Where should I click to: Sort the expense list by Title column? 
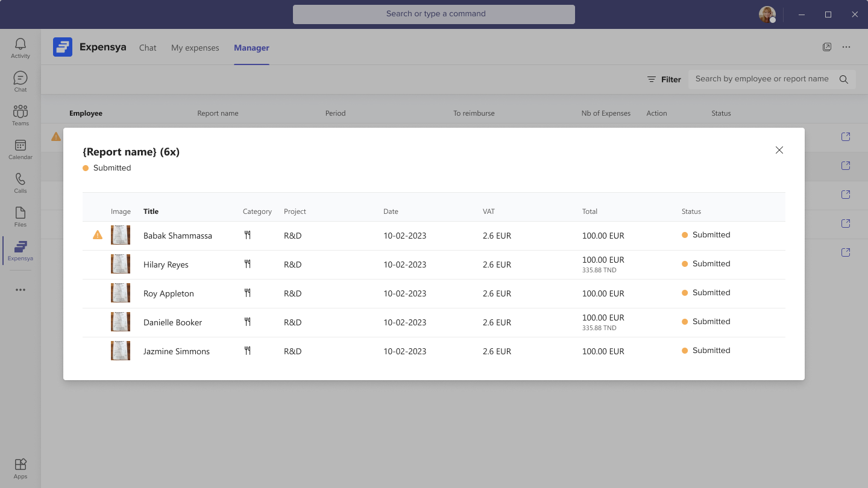[151, 211]
